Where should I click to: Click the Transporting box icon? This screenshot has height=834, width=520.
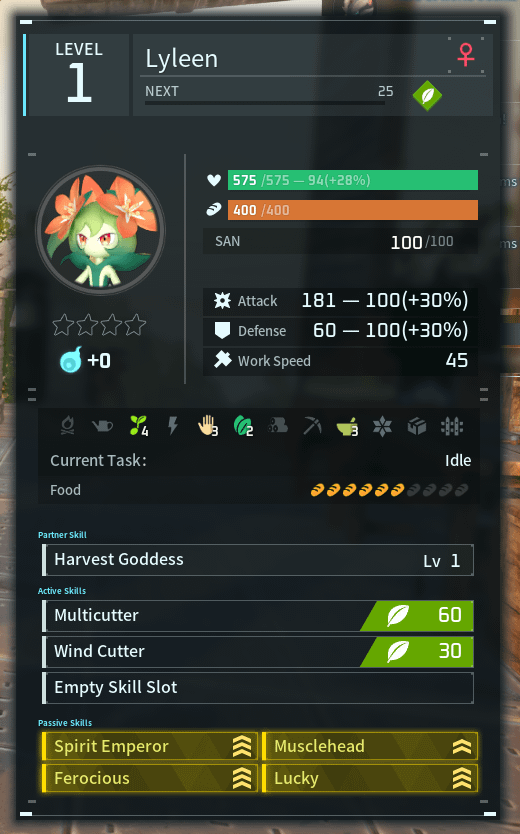pyautogui.click(x=417, y=426)
